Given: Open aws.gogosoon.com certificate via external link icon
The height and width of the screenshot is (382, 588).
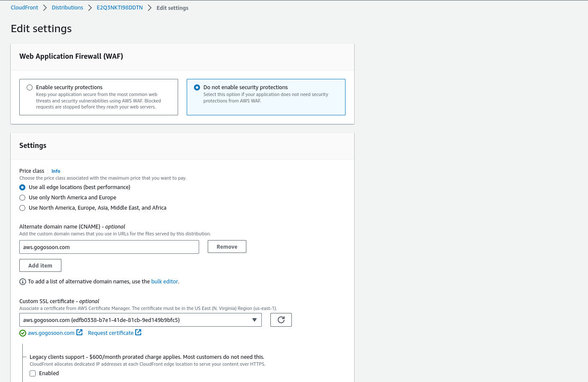Looking at the screenshot, I should click(79, 332).
